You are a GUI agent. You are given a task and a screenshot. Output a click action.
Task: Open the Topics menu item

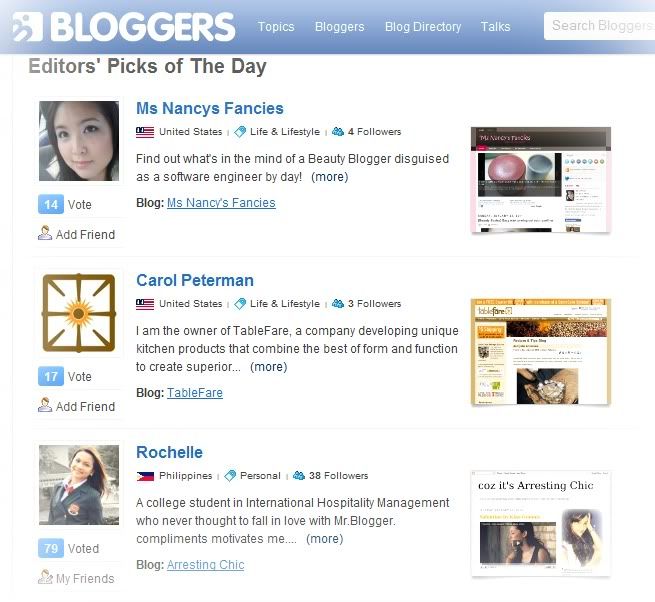point(276,27)
